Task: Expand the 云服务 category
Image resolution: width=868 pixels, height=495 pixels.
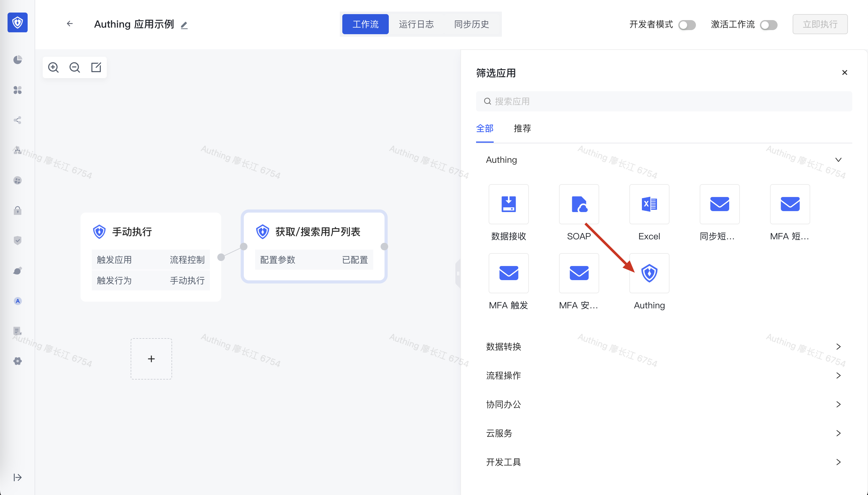Action: click(838, 433)
